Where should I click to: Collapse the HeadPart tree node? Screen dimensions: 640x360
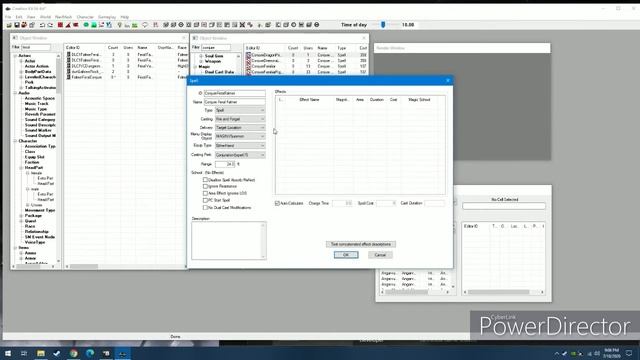click(x=21, y=167)
